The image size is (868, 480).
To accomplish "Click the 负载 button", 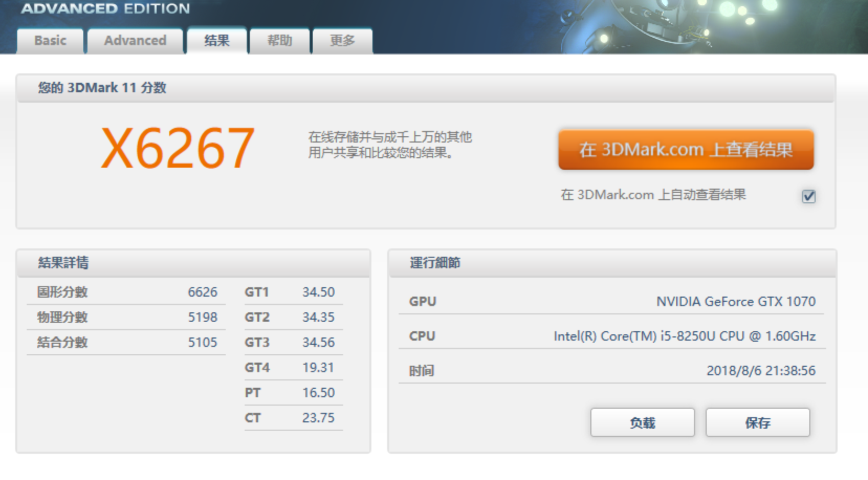I will point(643,422).
